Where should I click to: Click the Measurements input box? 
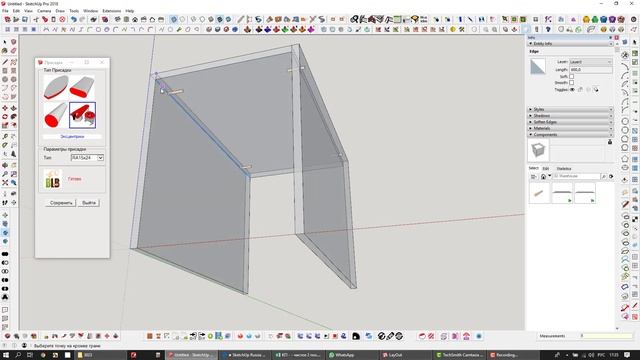[606, 336]
